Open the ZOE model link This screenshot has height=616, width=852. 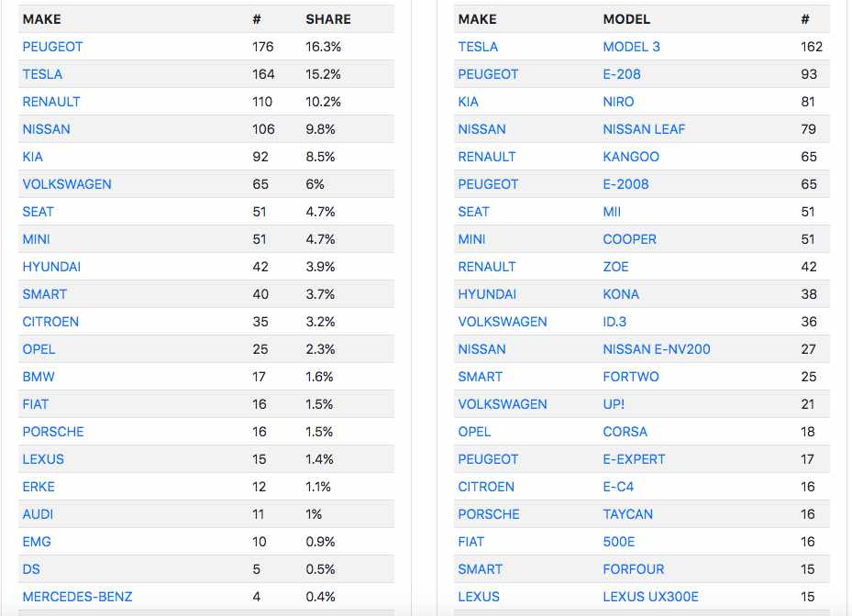pyautogui.click(x=615, y=267)
